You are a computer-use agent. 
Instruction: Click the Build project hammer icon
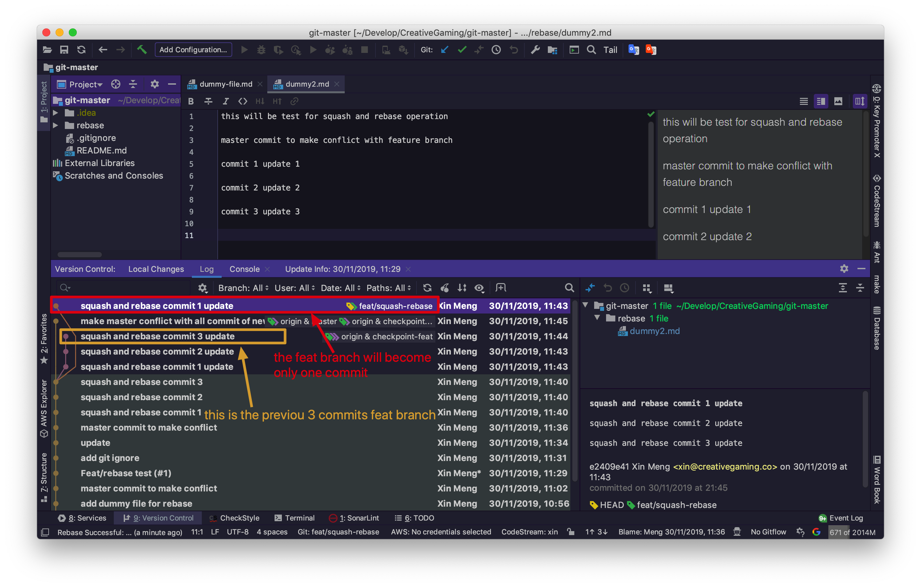coord(142,50)
